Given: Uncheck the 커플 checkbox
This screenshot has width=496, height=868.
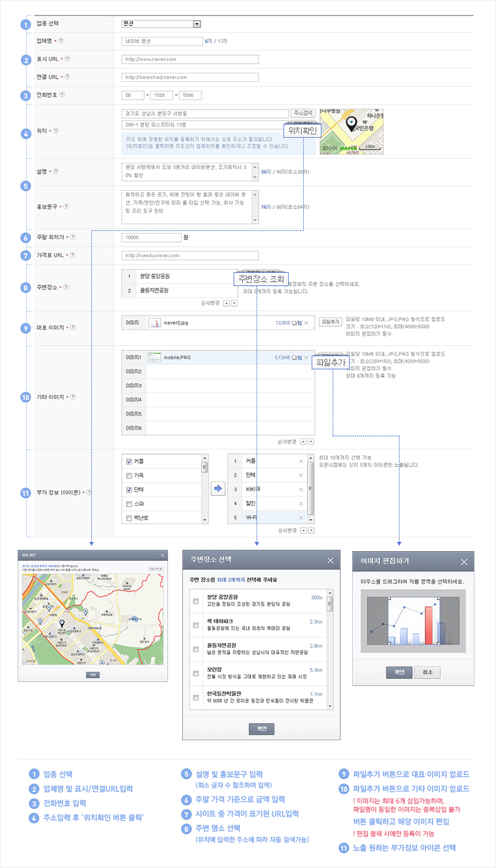Looking at the screenshot, I should pos(129,461).
